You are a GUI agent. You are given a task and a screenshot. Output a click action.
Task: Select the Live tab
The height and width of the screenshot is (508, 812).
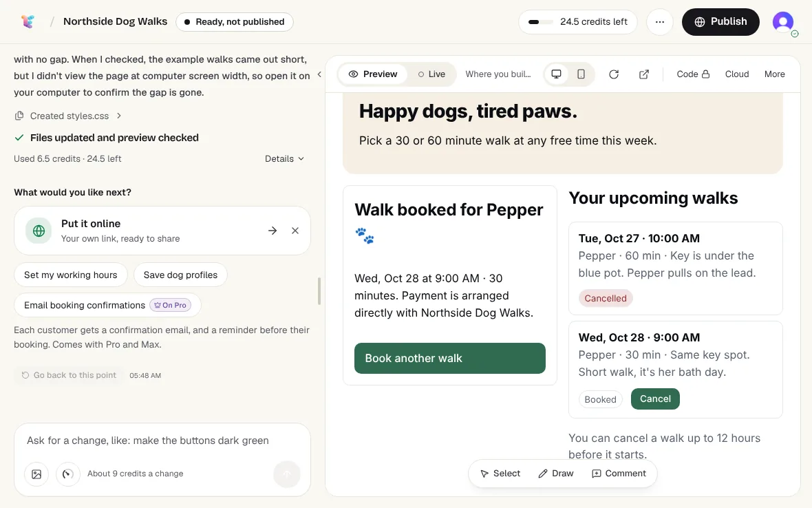tap(432, 74)
